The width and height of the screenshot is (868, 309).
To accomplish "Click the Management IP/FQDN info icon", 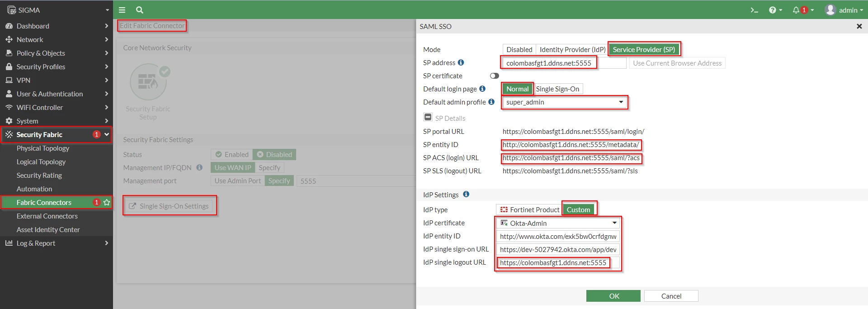I will click(x=199, y=167).
